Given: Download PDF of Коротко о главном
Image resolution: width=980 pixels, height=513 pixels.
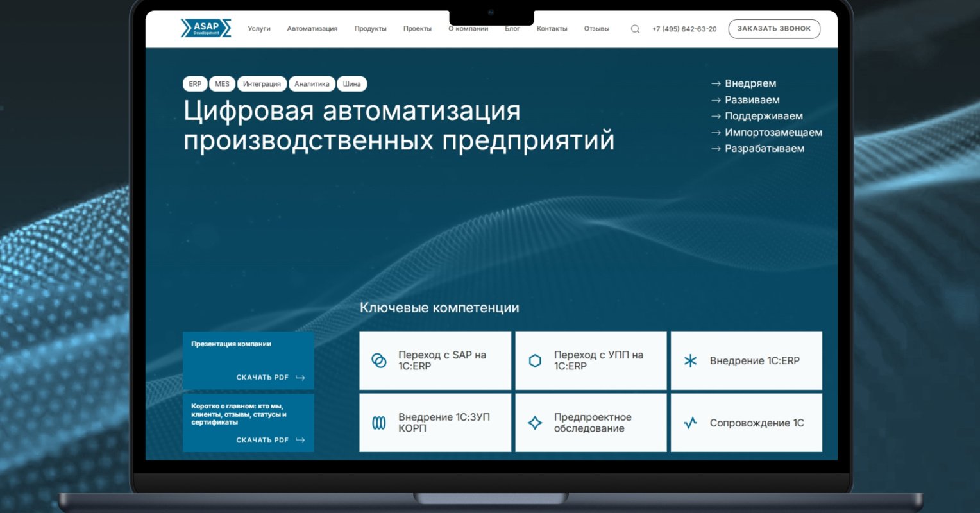Looking at the screenshot, I should point(271,440).
